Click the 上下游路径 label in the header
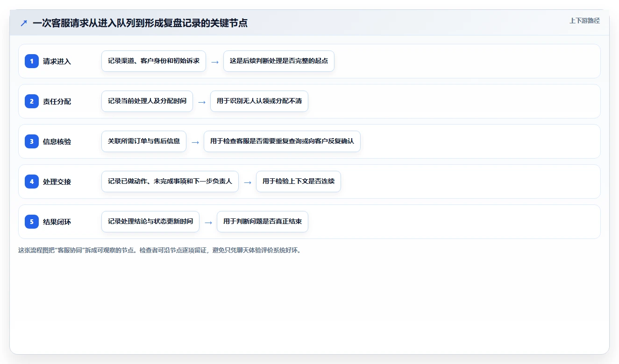Viewport: 619px width, 364px height. [x=584, y=21]
